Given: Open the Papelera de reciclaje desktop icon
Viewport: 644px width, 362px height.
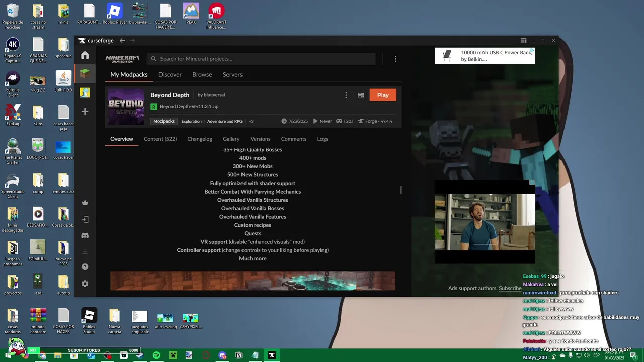Looking at the screenshot, I should click(13, 16).
